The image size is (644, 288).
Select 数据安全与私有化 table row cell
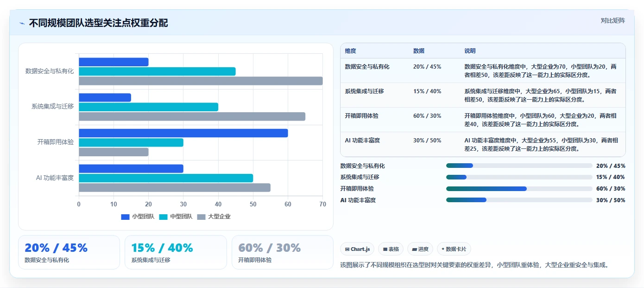coord(367,67)
